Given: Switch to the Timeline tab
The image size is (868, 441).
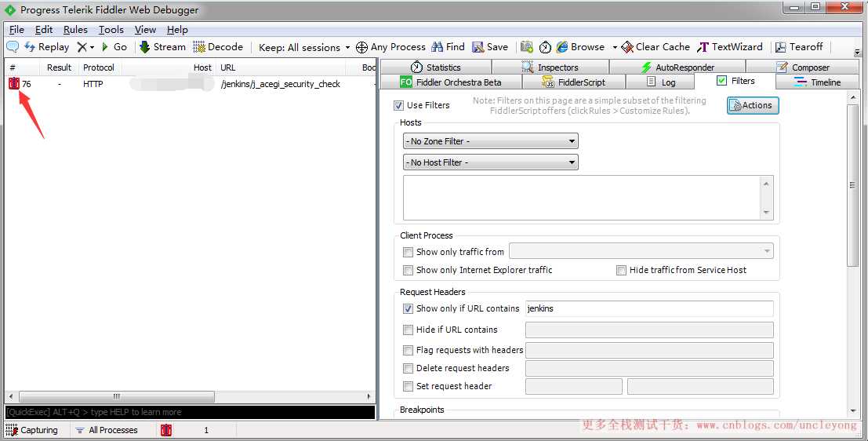Looking at the screenshot, I should point(818,82).
